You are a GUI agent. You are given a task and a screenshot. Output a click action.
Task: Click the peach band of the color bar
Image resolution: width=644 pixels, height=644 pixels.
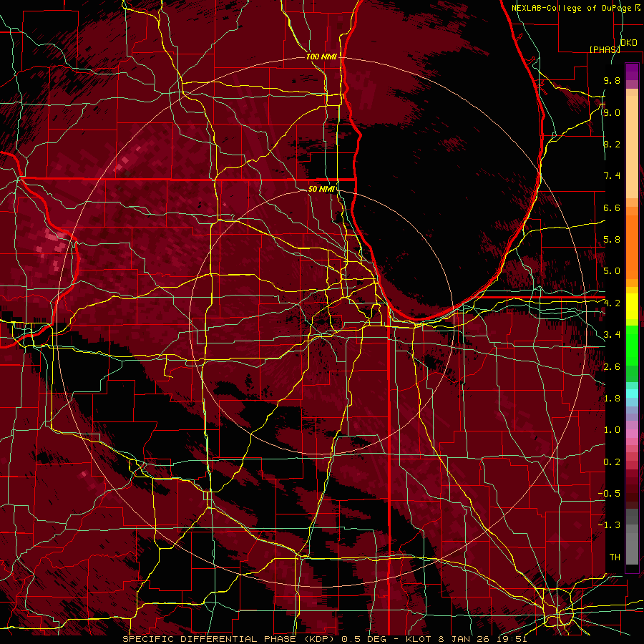[632, 144]
